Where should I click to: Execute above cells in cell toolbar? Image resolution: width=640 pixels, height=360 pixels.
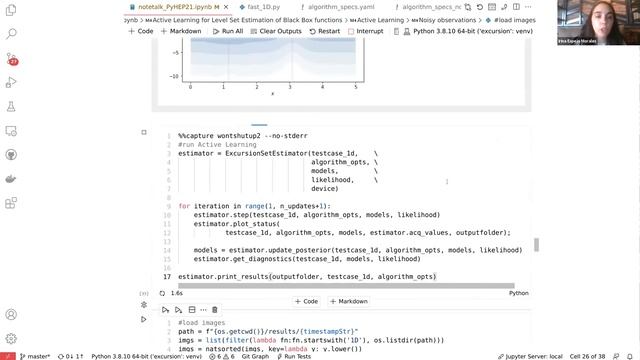(165, 310)
